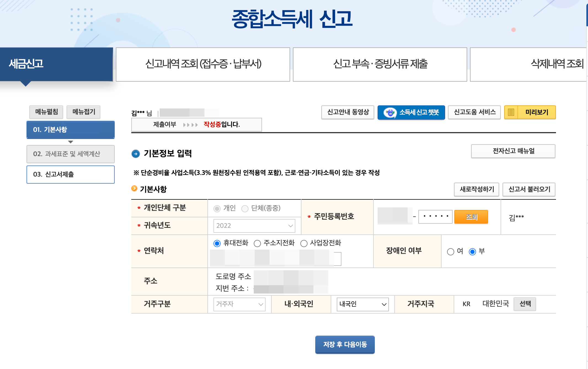
Task: Open the 신고 부속·증빙서류 제출 tab
Action: (x=380, y=64)
